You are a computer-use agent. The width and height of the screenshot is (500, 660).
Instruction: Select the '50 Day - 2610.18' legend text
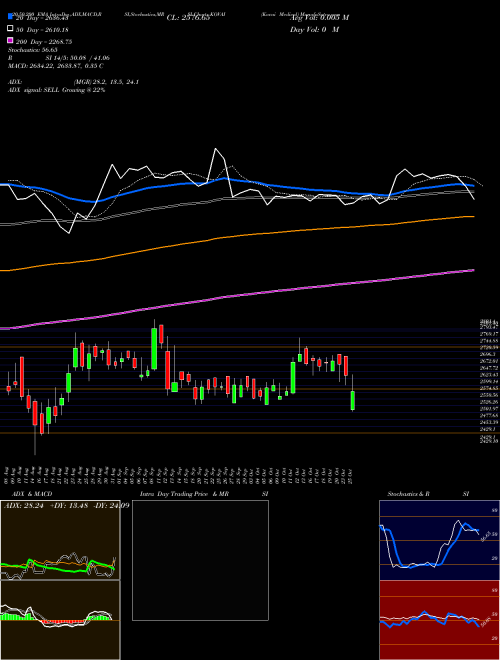tap(42, 30)
